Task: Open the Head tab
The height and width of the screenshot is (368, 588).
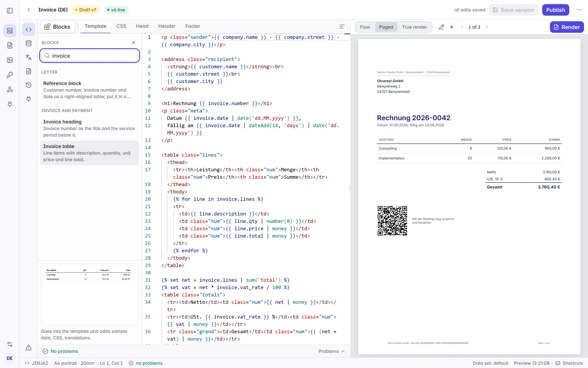Action: [142, 26]
